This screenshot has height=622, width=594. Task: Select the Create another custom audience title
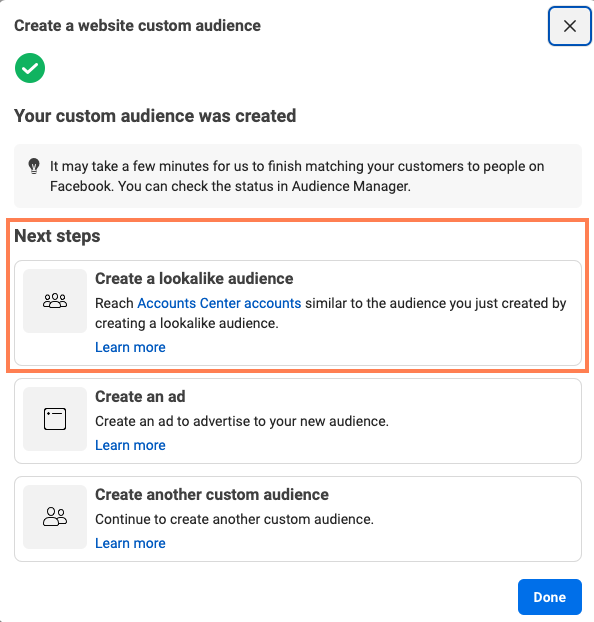212,495
